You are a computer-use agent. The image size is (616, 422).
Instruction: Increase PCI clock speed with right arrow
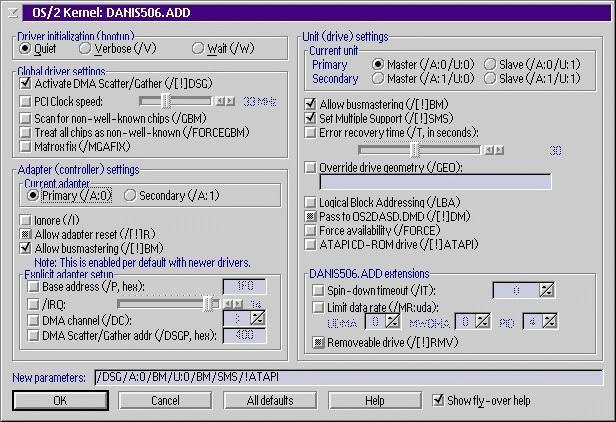pyautogui.click(x=230, y=101)
